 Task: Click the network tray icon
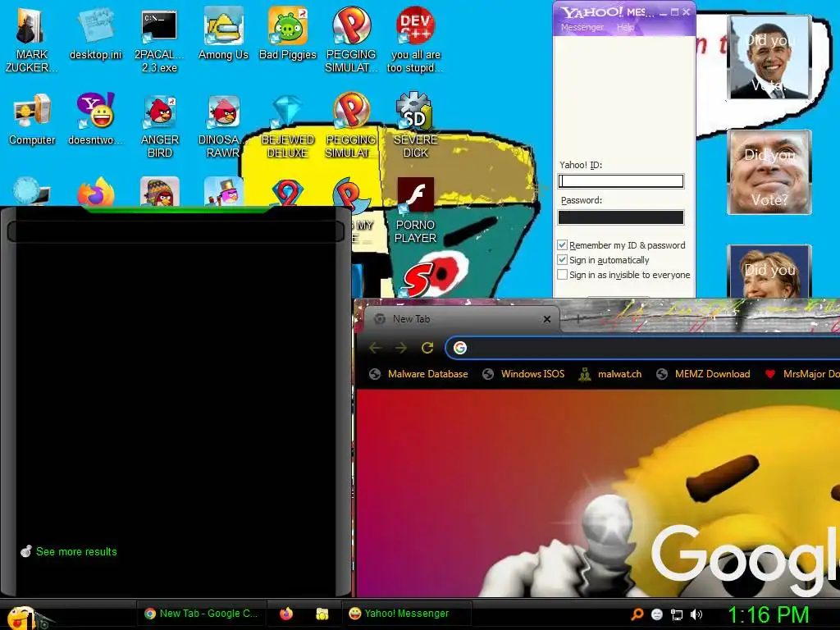click(x=677, y=614)
